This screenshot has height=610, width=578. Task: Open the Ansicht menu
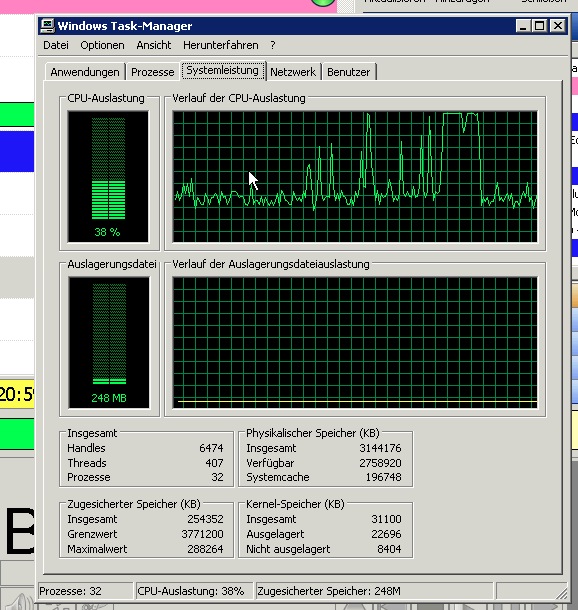[154, 45]
